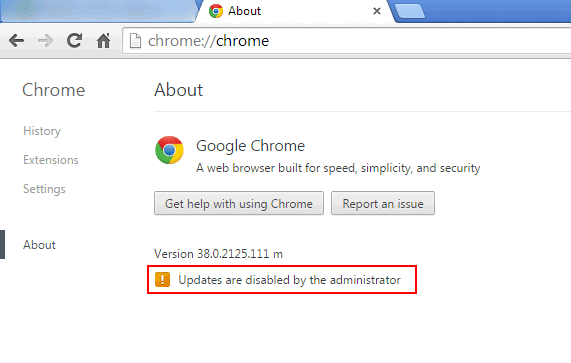Click the Report an issue button
The image size is (571, 363).
point(383,203)
